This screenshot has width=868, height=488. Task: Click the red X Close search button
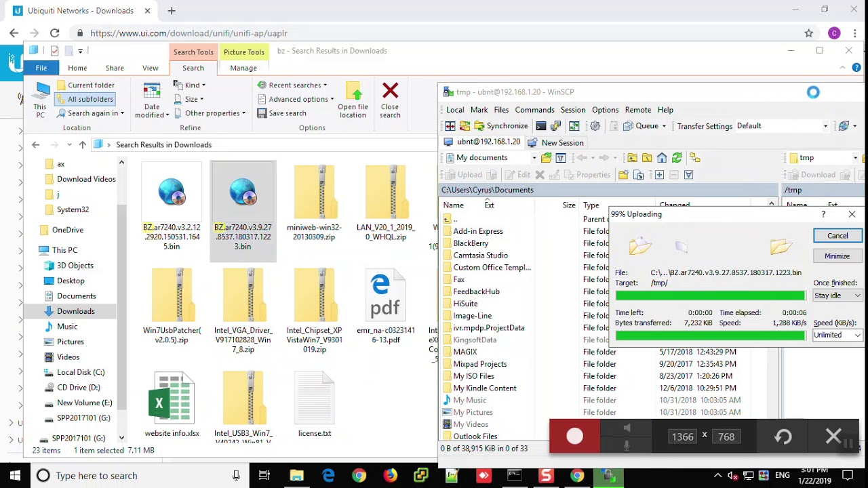pos(390,101)
